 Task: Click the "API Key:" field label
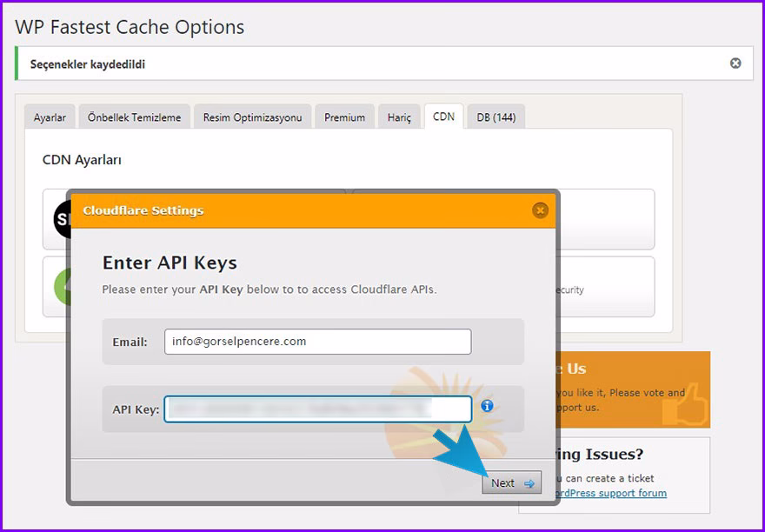point(136,409)
